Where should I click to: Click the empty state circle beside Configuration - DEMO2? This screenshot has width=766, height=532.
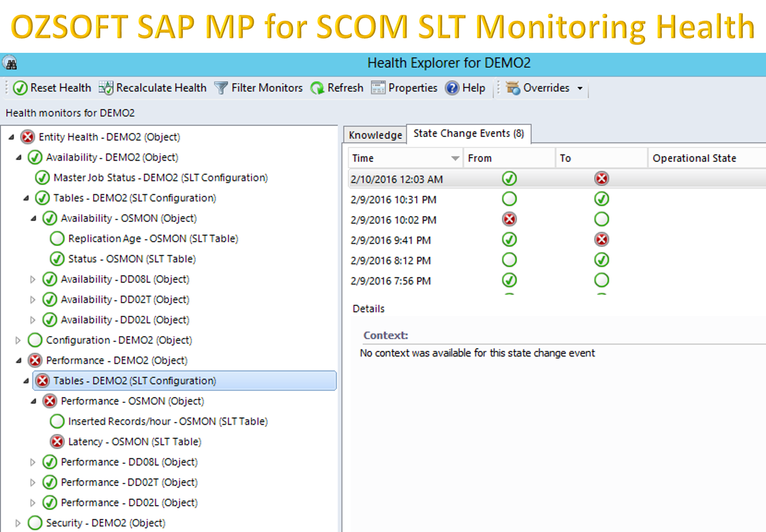click(35, 340)
